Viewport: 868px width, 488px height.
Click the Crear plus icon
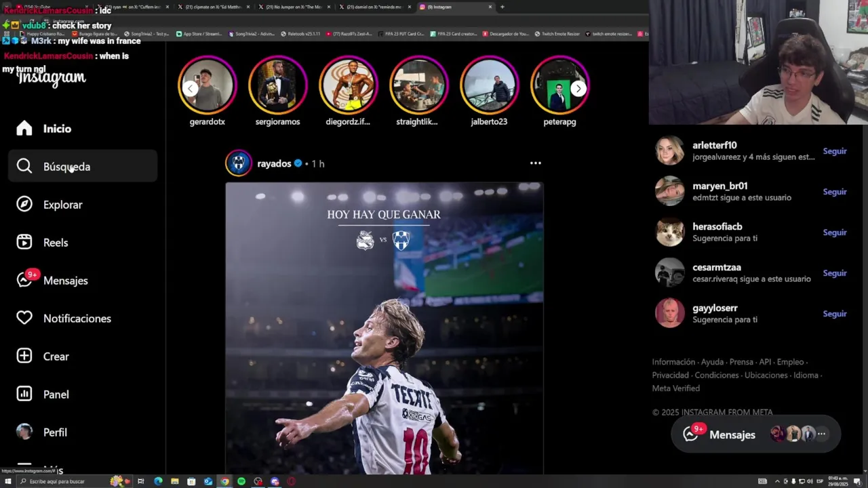pyautogui.click(x=24, y=357)
